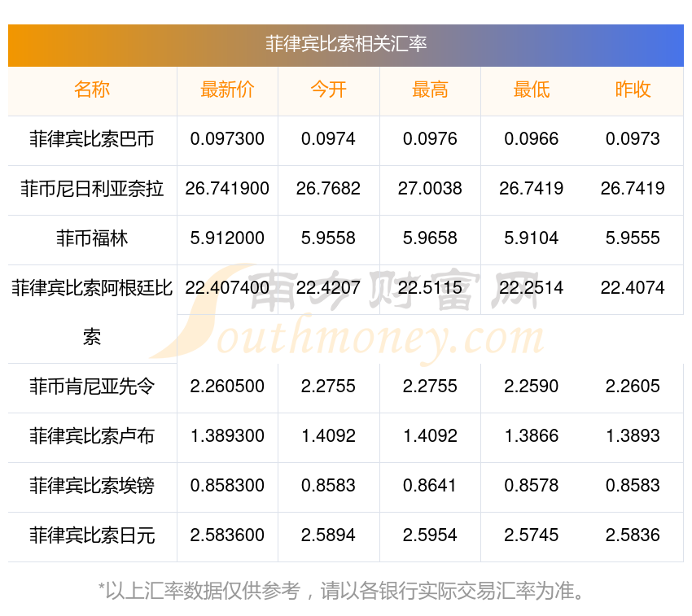Image resolution: width=692 pixels, height=616 pixels.
Task: Click the value 5.9558
Action: coord(328,238)
